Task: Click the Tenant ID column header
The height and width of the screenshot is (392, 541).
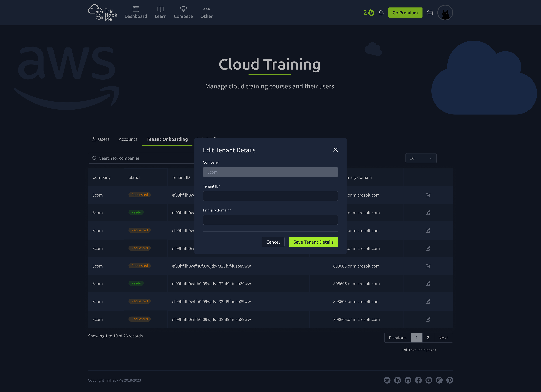Action: [x=181, y=177]
